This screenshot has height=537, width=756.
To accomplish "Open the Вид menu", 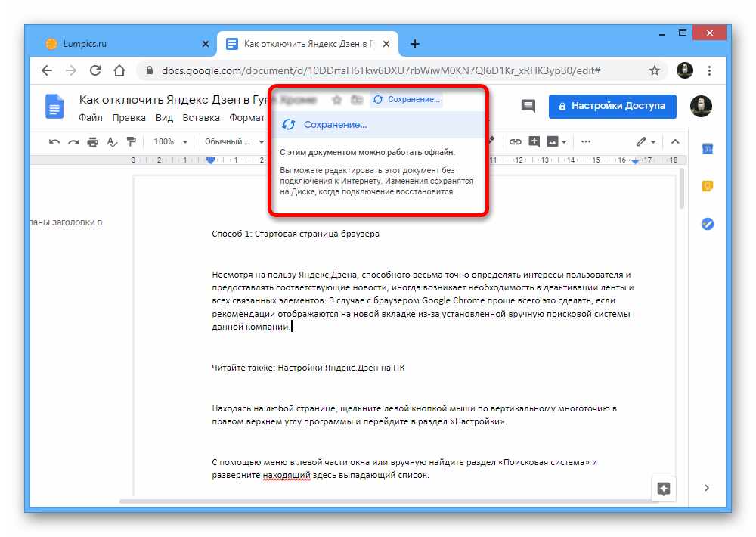I will (x=164, y=118).
